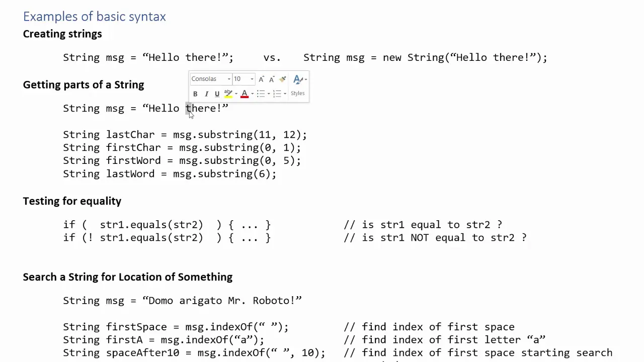The width and height of the screenshot is (644, 362).
Task: Select the Format Painter brush
Action: point(283,78)
